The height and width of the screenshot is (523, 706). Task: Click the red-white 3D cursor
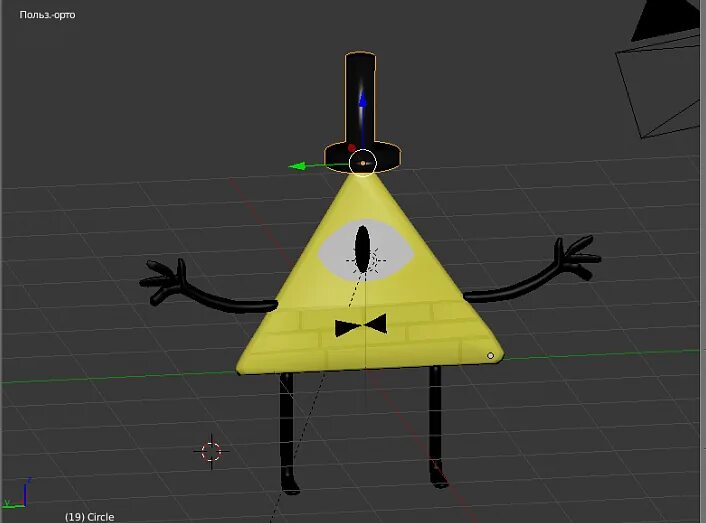pyautogui.click(x=211, y=451)
